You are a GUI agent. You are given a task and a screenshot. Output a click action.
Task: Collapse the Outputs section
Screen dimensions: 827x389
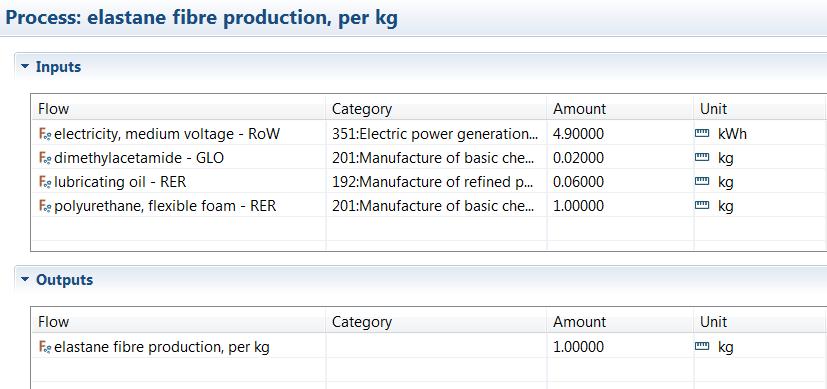[25, 280]
